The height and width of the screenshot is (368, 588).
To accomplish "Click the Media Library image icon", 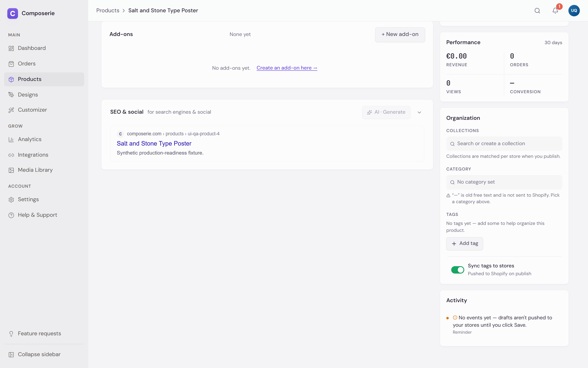I will [x=11, y=170].
